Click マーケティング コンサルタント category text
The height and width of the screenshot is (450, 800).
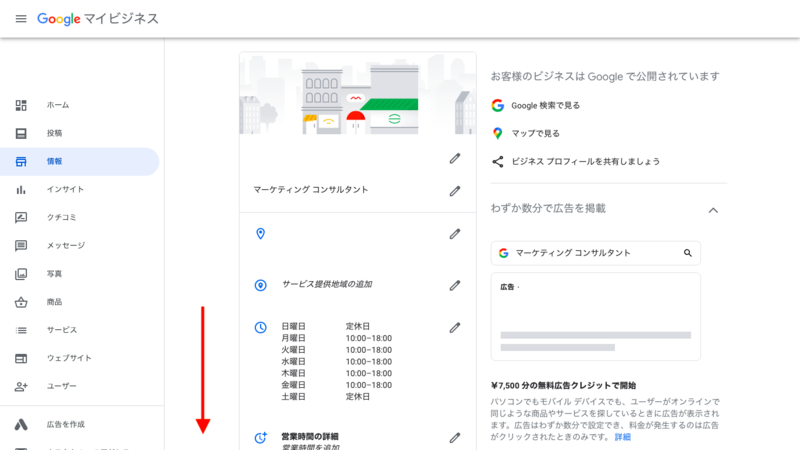(x=310, y=190)
